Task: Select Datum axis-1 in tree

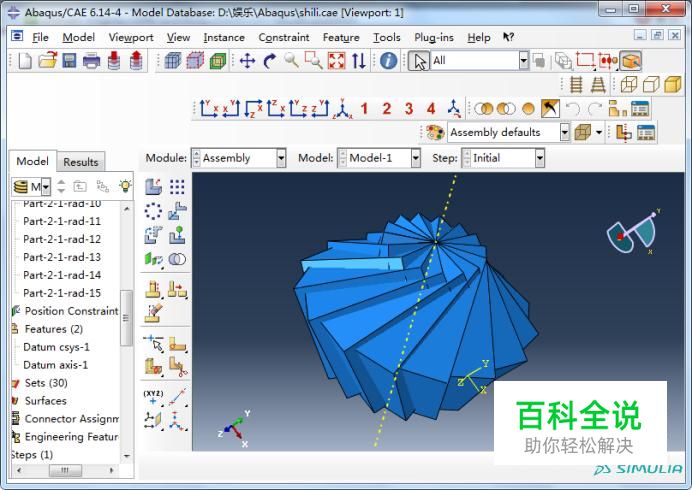Action: point(56,365)
